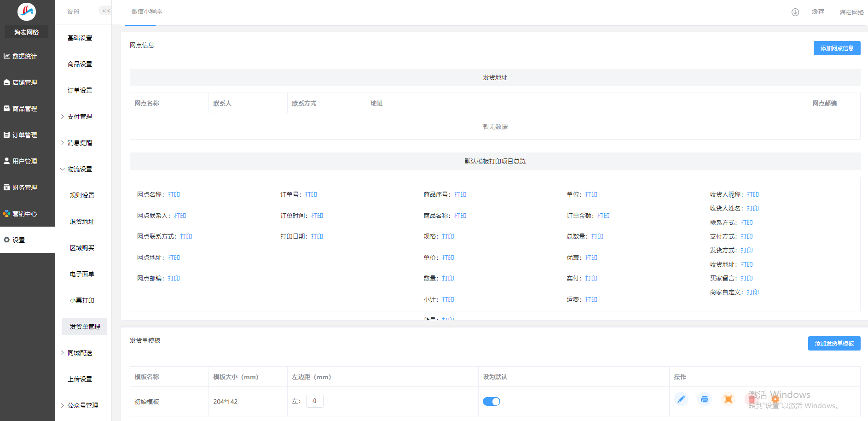The image size is (868, 421).
Task: Open 数据统计 in the sidebar
Action: coord(28,56)
